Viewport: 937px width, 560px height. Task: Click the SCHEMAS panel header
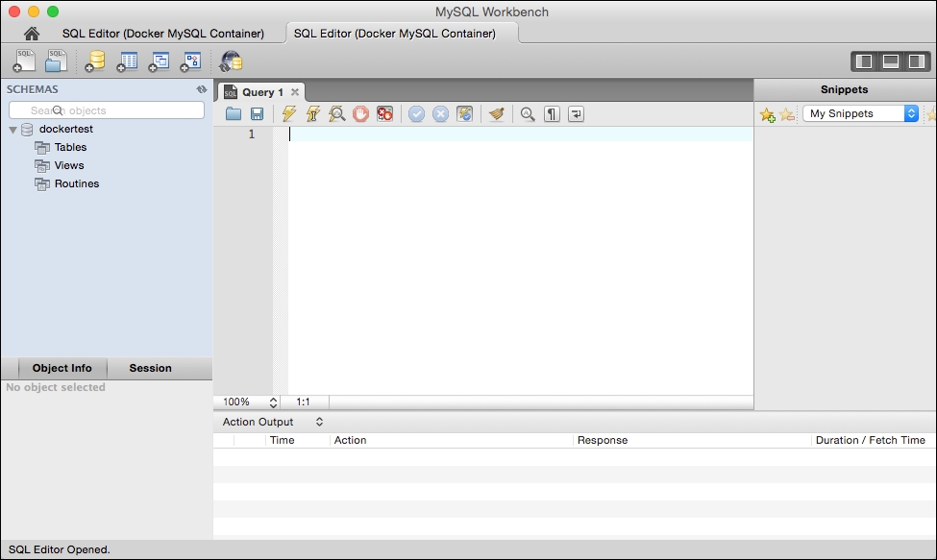click(x=33, y=89)
